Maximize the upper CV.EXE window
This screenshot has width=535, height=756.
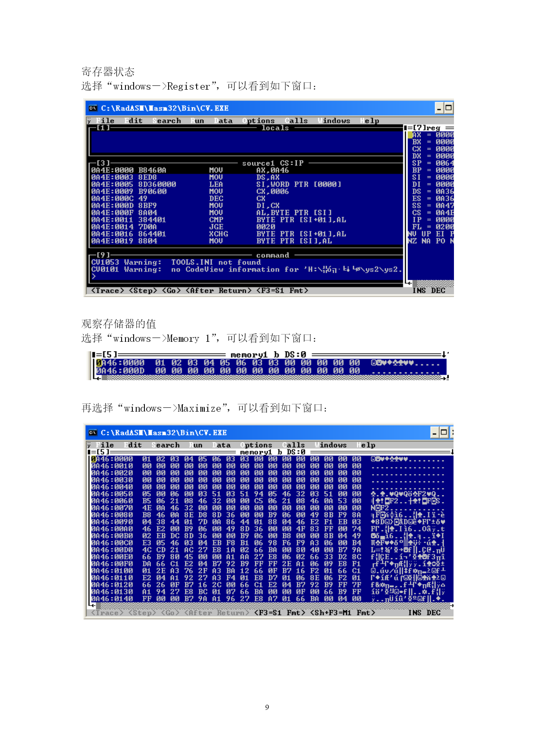[449, 108]
